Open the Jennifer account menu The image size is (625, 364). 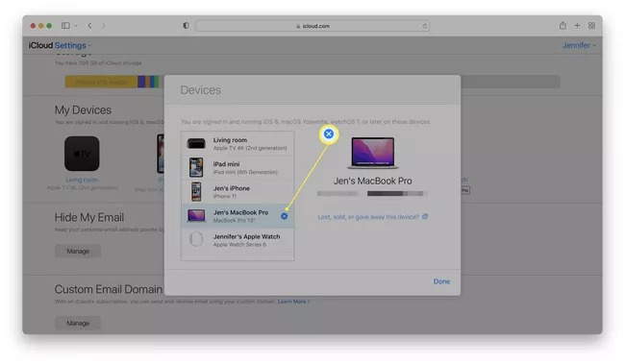579,45
